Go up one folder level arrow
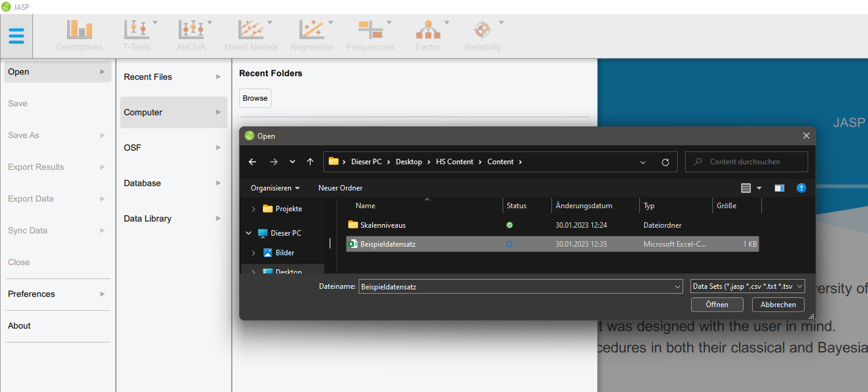Viewport: 868px width, 392px height. pos(310,162)
